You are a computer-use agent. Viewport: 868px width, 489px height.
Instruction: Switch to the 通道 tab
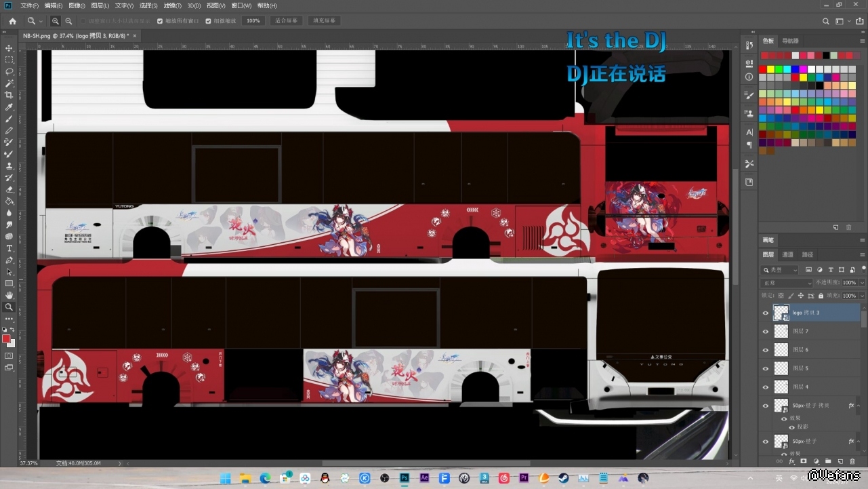tap(787, 255)
